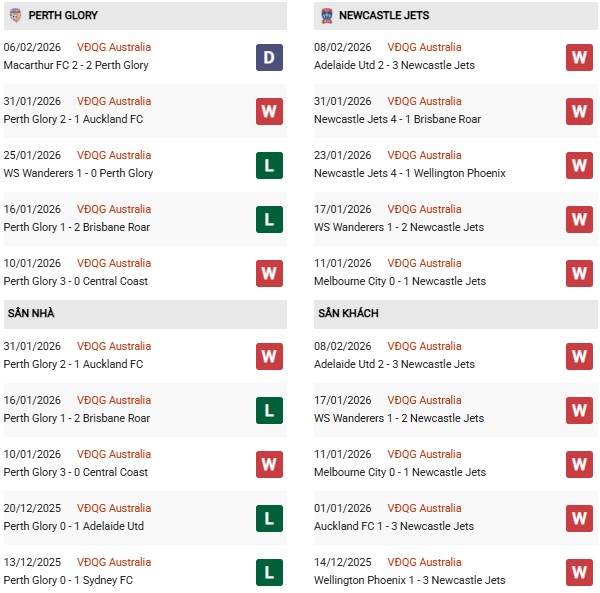Click the Newcastle Jets club logo icon

327,15
